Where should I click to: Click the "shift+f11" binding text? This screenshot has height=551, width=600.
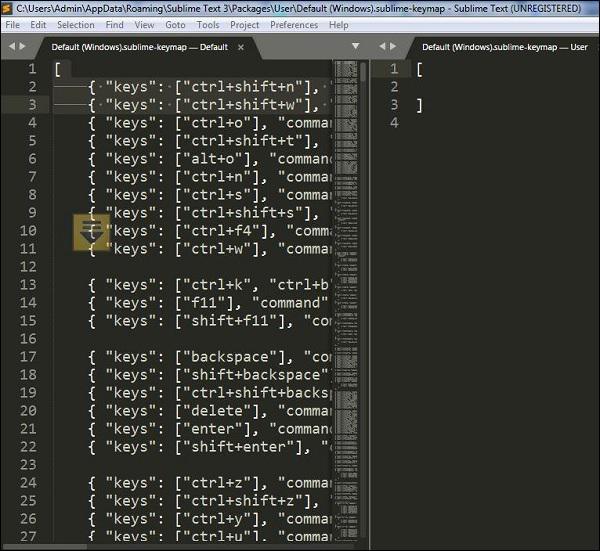pos(230,321)
